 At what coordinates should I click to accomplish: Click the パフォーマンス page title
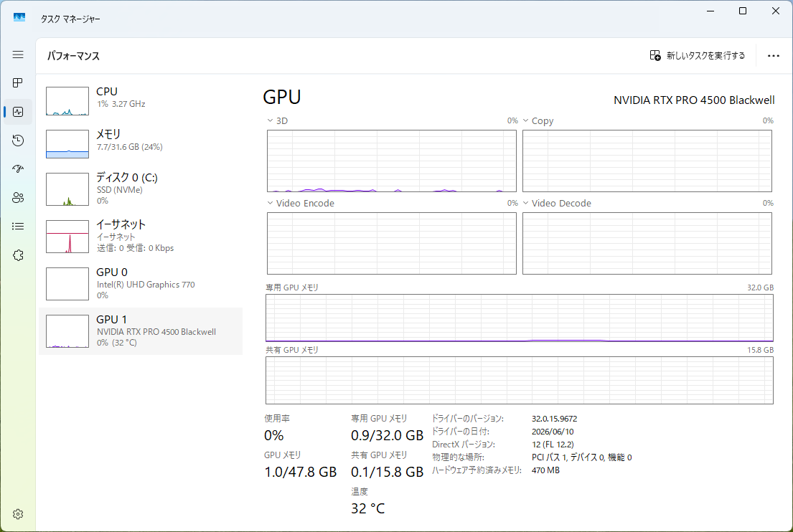coord(73,56)
